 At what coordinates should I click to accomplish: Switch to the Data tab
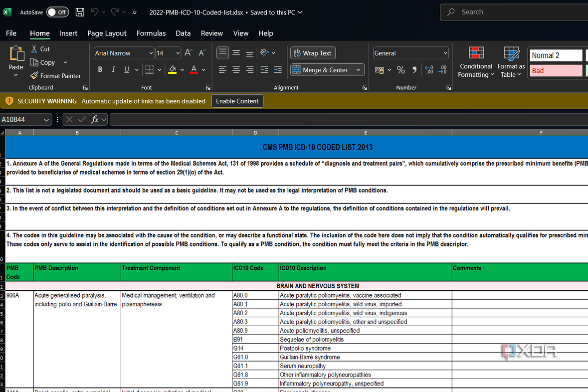click(183, 33)
